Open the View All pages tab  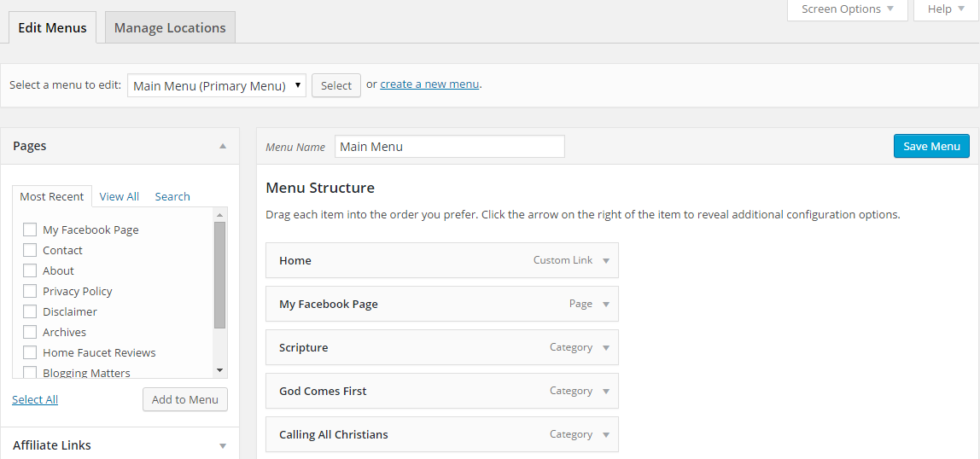tap(119, 196)
